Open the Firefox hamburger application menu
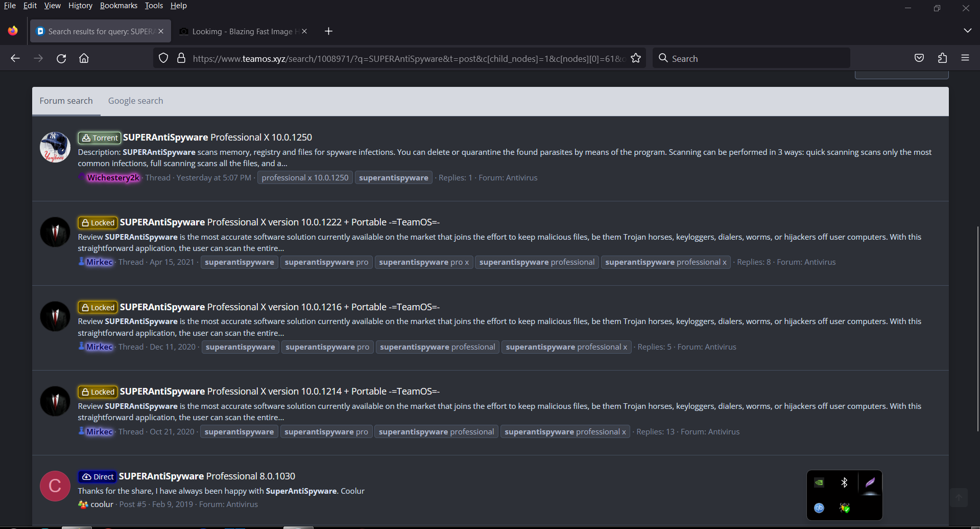The image size is (980, 529). (965, 58)
